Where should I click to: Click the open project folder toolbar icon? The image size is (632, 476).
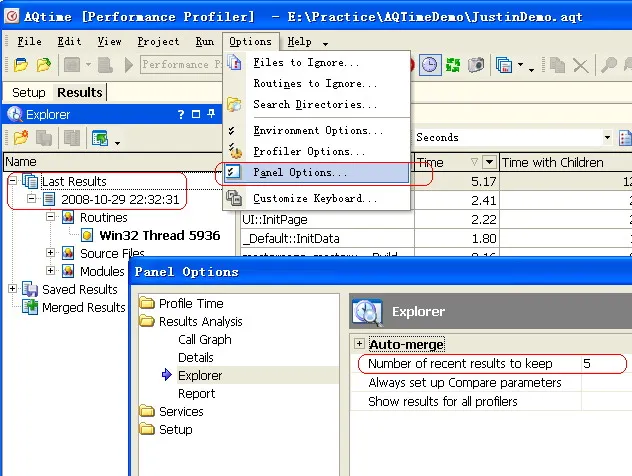coord(44,64)
